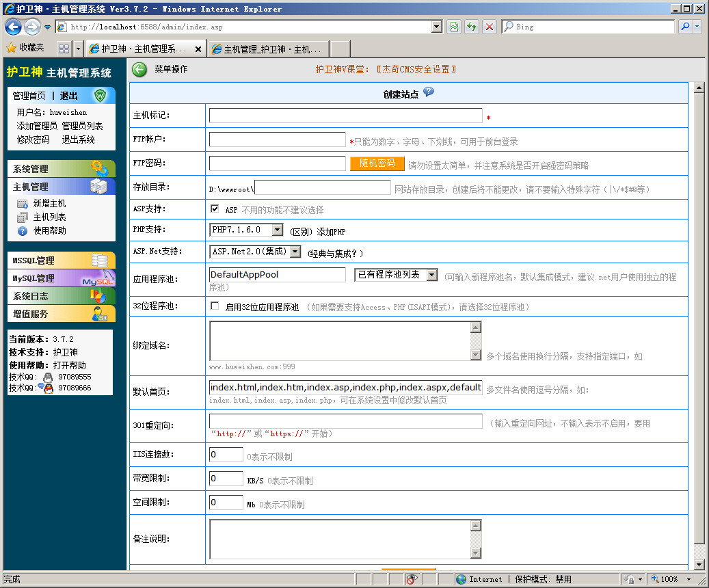This screenshot has width=709, height=588.
Task: Click the page scrollbar down arrow
Action: [699, 565]
